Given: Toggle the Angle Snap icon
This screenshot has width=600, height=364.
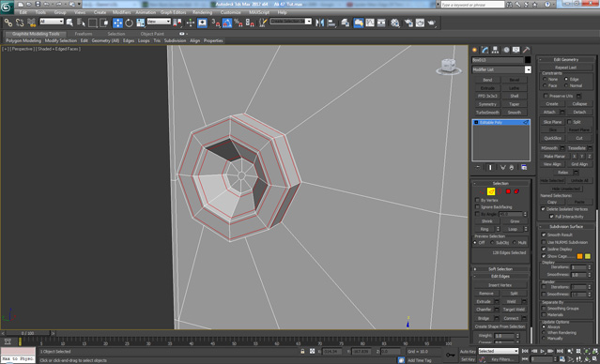Looking at the screenshot, I should pyautogui.click(x=227, y=23).
